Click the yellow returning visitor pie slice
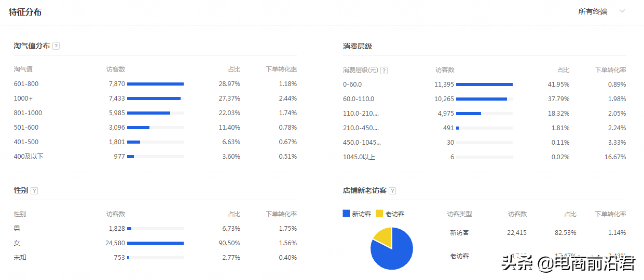 point(383,236)
